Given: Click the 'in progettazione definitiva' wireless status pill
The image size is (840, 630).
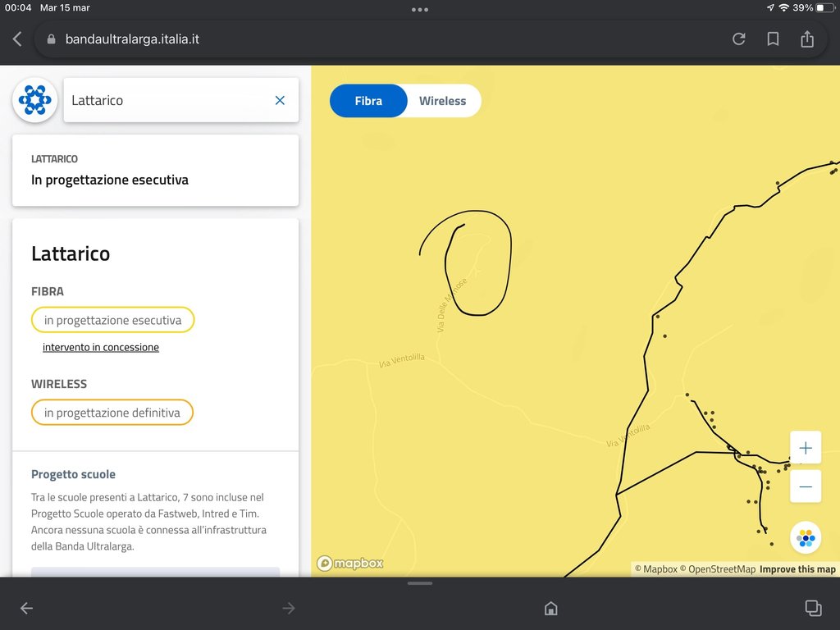Looking at the screenshot, I should pyautogui.click(x=112, y=413).
